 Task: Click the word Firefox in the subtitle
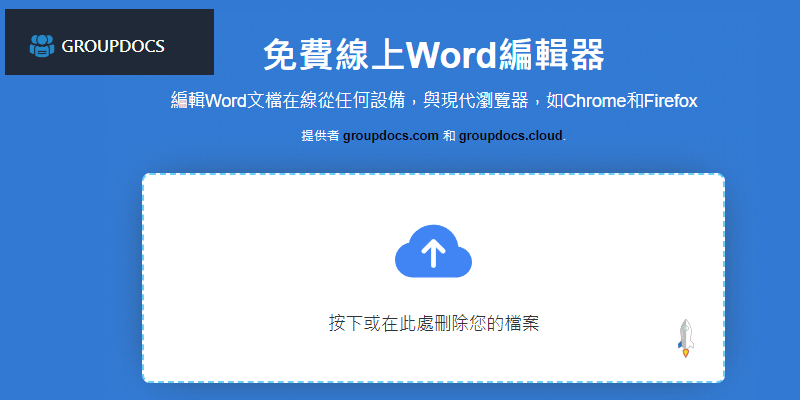pos(669,101)
